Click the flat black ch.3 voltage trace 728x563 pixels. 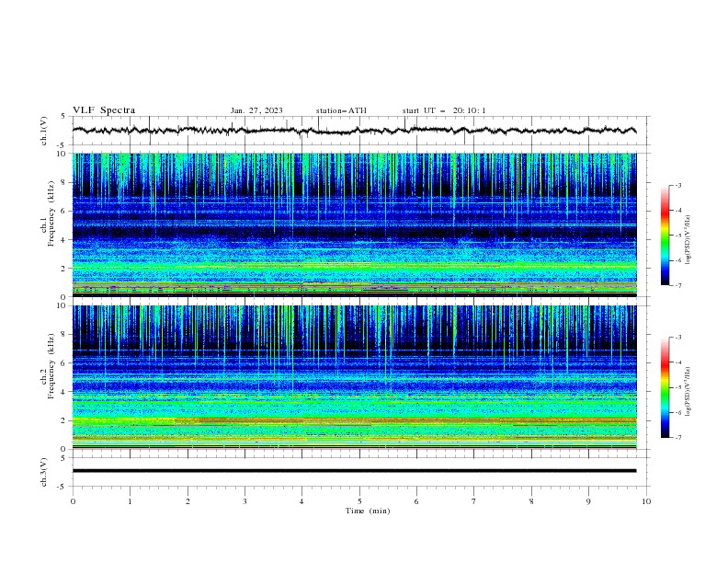pos(354,471)
